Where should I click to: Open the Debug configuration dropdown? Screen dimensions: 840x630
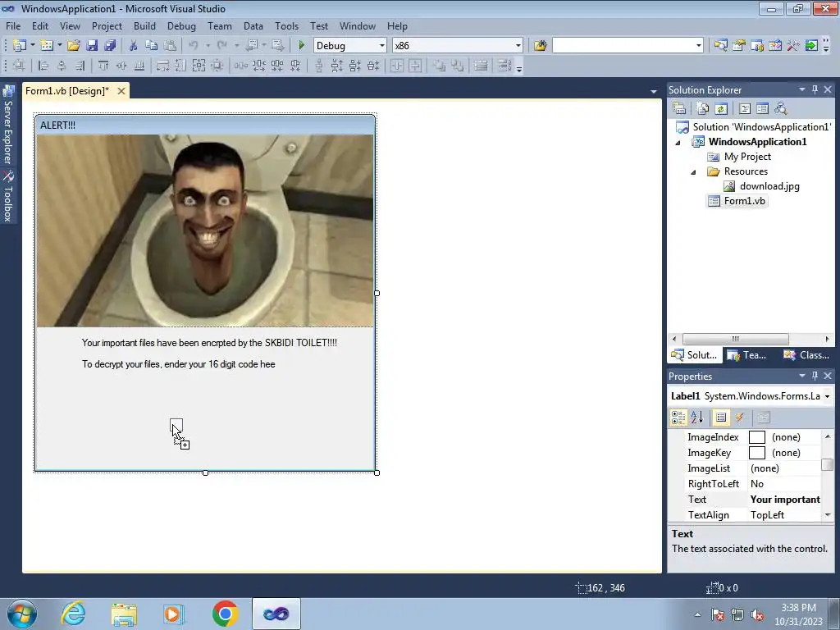tap(382, 46)
